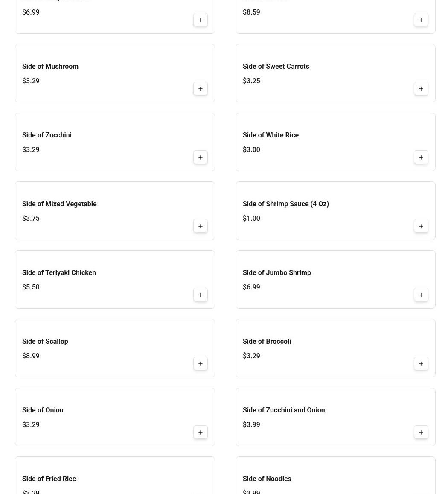Screen dimensions: 448x494
Task: Add the $8.59 item at top right
Action: (421, 20)
